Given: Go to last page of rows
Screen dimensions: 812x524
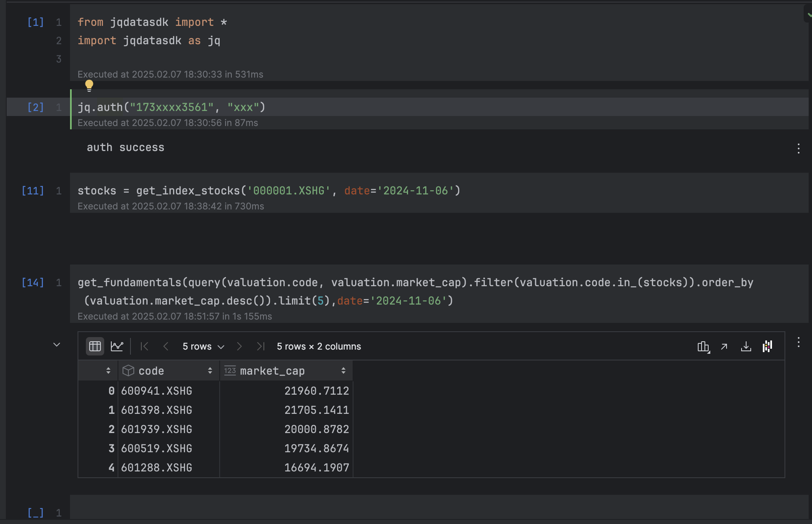Looking at the screenshot, I should tap(261, 346).
